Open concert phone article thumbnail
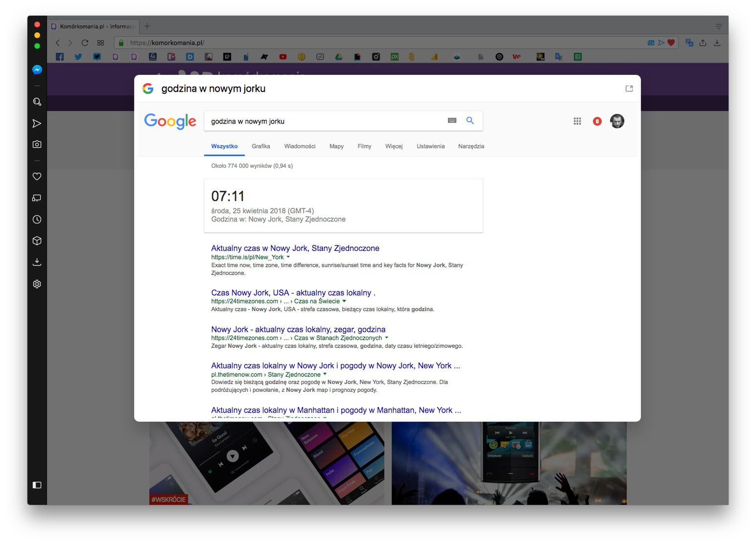756x544 pixels. click(509, 463)
